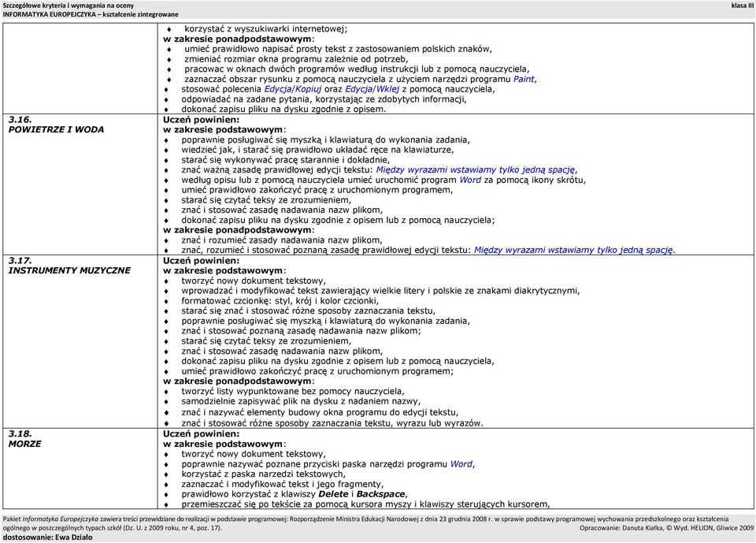Click 'starać się znać i stosować różne sposoby zaznaczania tekstu'

point(308,311)
